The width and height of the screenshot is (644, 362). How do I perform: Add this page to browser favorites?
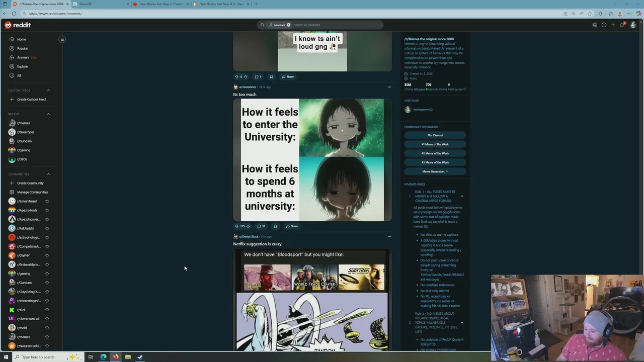[x=591, y=14]
